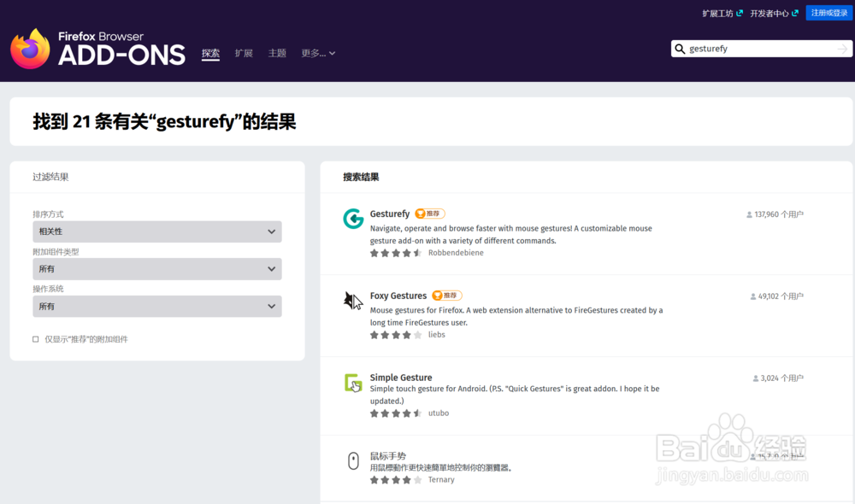The height and width of the screenshot is (504, 855).
Task: Click author name utubo
Action: 439,413
